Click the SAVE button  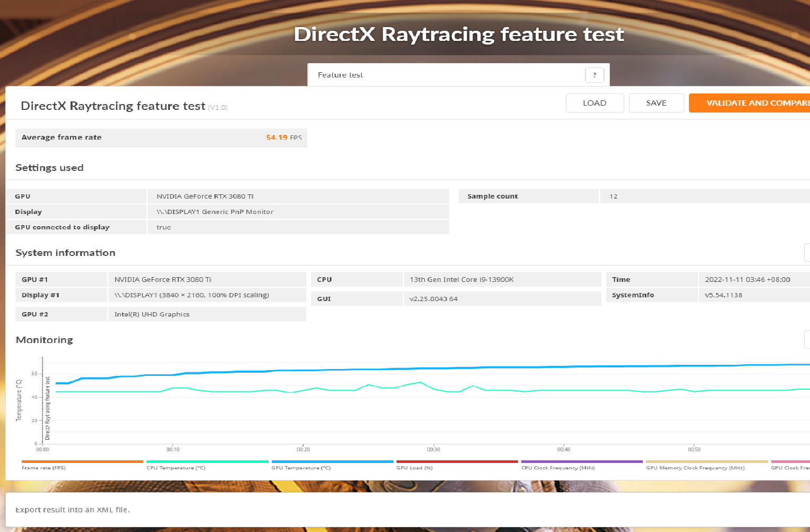tap(656, 103)
